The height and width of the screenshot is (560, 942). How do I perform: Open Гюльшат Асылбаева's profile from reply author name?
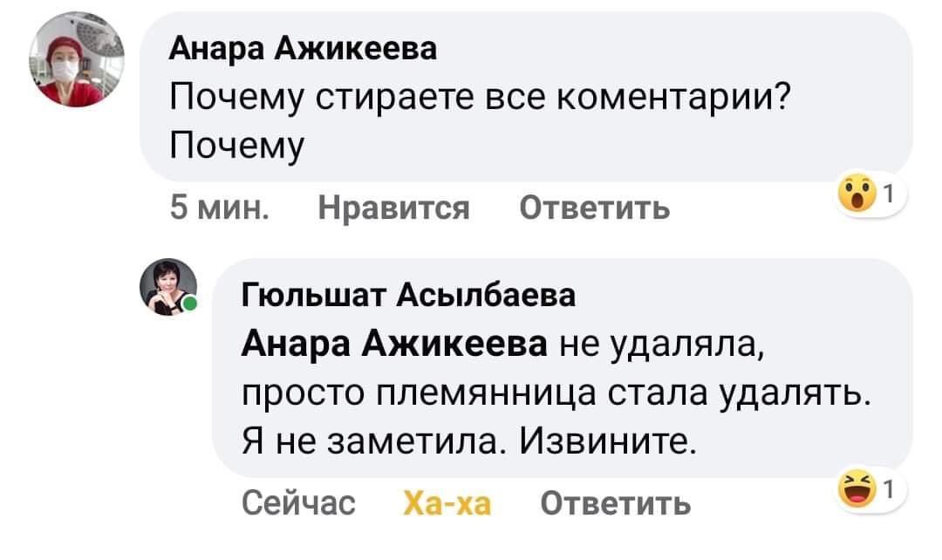pyautogui.click(x=408, y=297)
